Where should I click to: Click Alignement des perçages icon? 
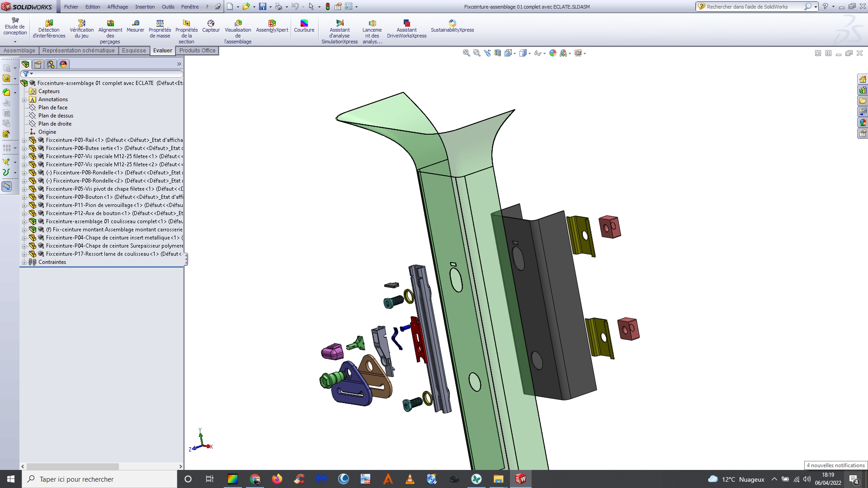110,32
